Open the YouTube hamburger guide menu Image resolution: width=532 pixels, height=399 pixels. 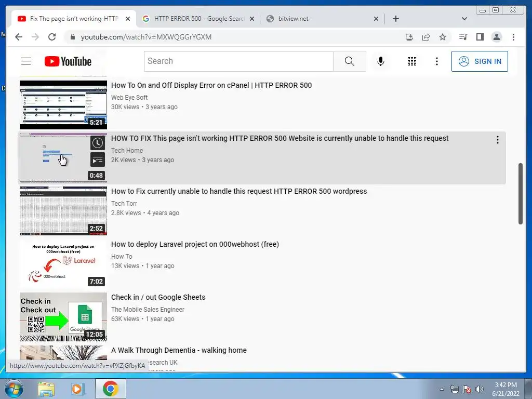[26, 61]
